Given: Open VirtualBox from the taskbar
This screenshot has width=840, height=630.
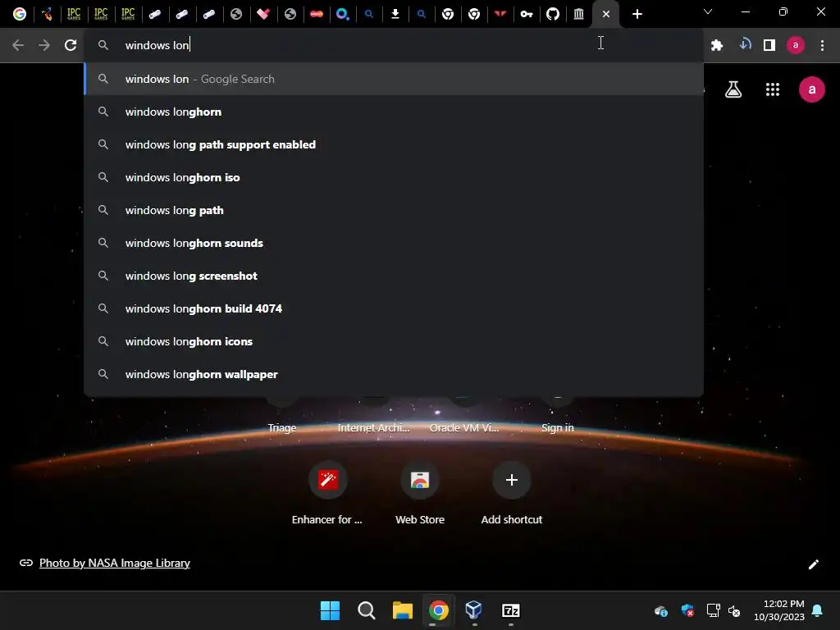Looking at the screenshot, I should click(474, 610).
